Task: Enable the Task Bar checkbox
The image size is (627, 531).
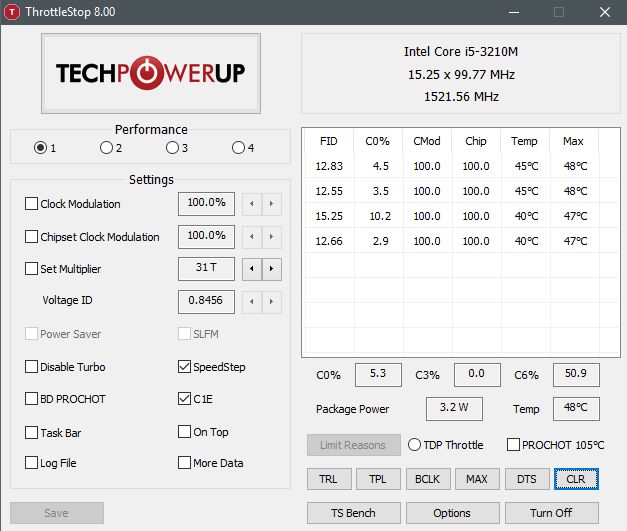Action: [31, 432]
